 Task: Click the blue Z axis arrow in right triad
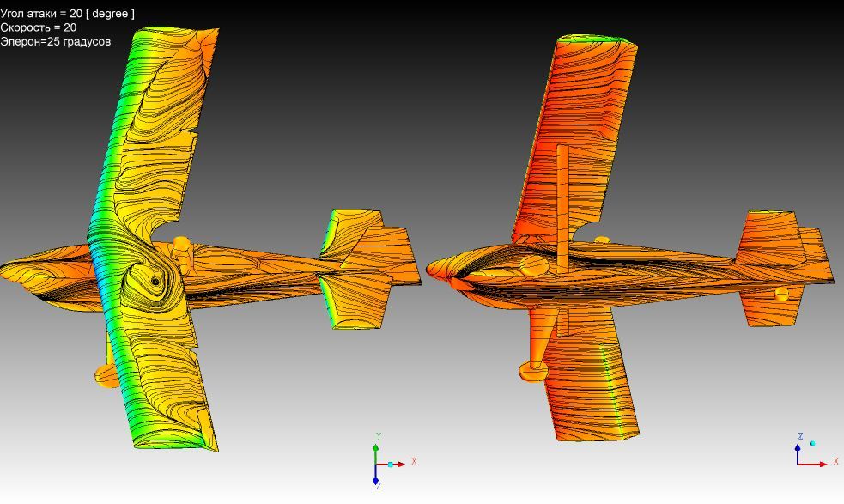pos(798,450)
